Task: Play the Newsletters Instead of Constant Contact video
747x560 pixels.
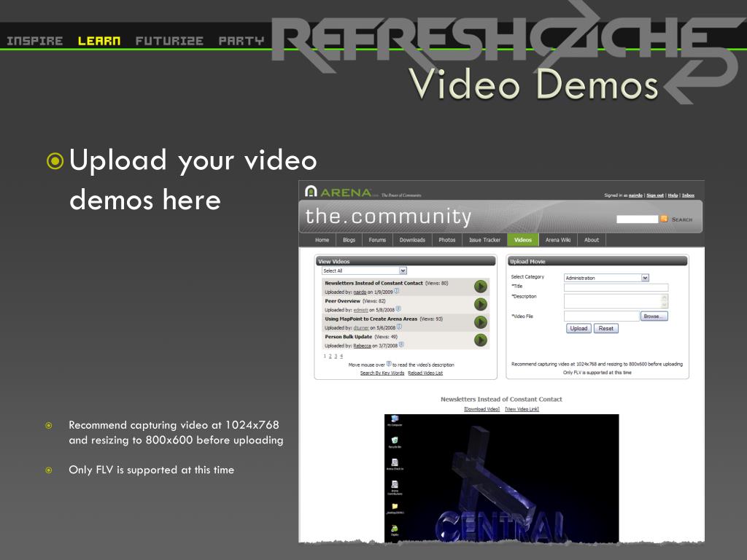Action: [x=480, y=286]
